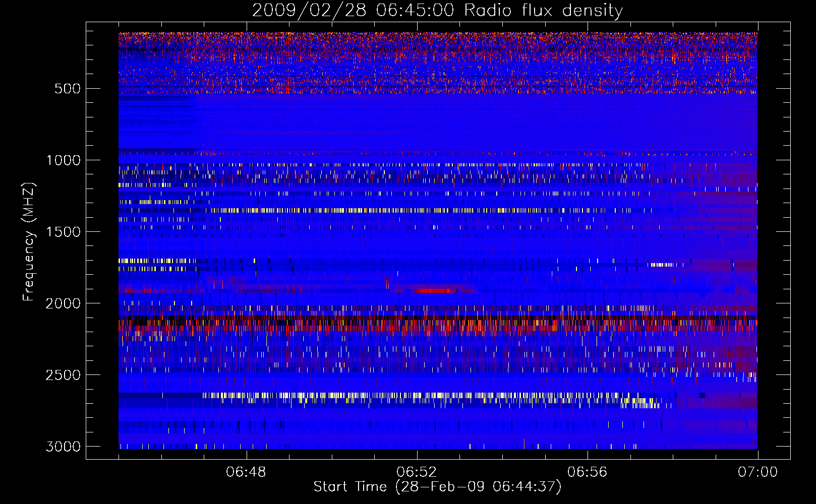The width and height of the screenshot is (816, 504).
Task: Select the 500 frequency tick label
Action: 68,89
